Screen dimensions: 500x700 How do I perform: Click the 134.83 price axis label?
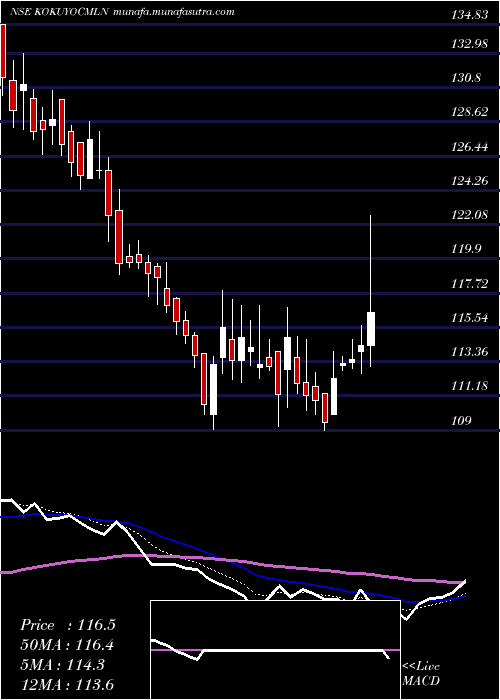pyautogui.click(x=469, y=16)
